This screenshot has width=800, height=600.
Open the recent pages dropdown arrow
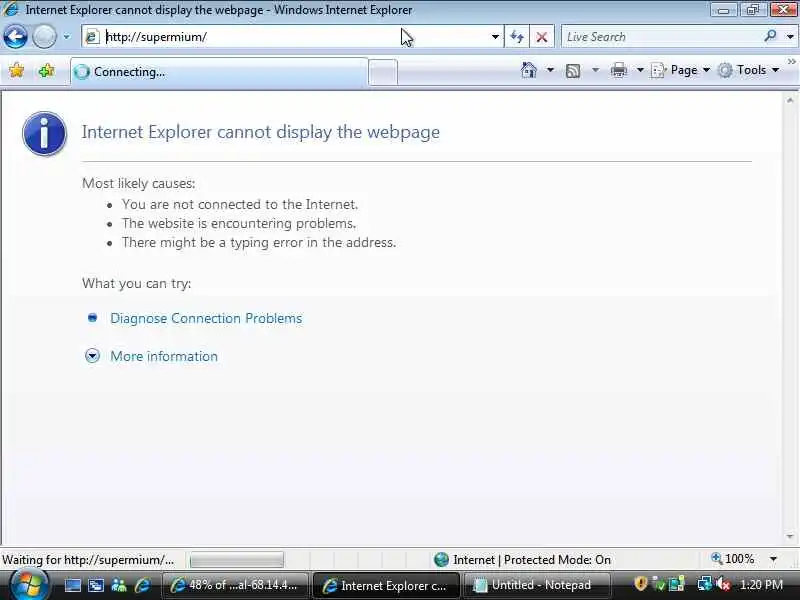(x=66, y=37)
